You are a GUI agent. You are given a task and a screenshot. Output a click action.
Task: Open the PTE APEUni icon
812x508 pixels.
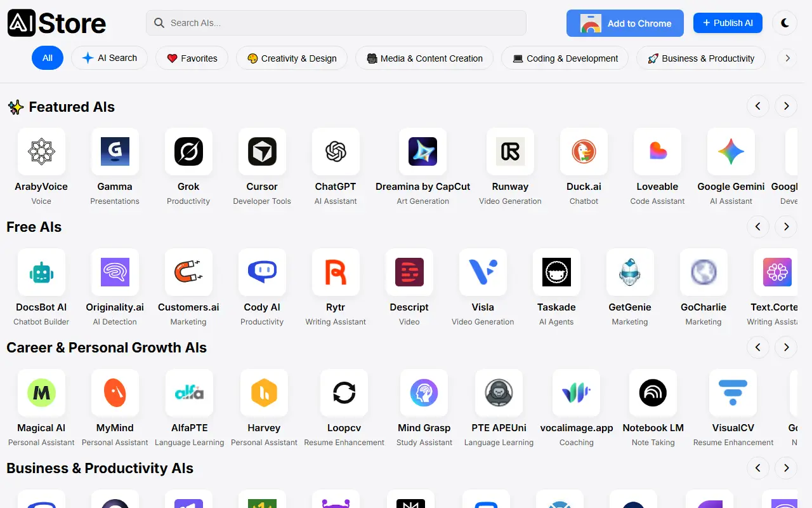[x=499, y=393]
